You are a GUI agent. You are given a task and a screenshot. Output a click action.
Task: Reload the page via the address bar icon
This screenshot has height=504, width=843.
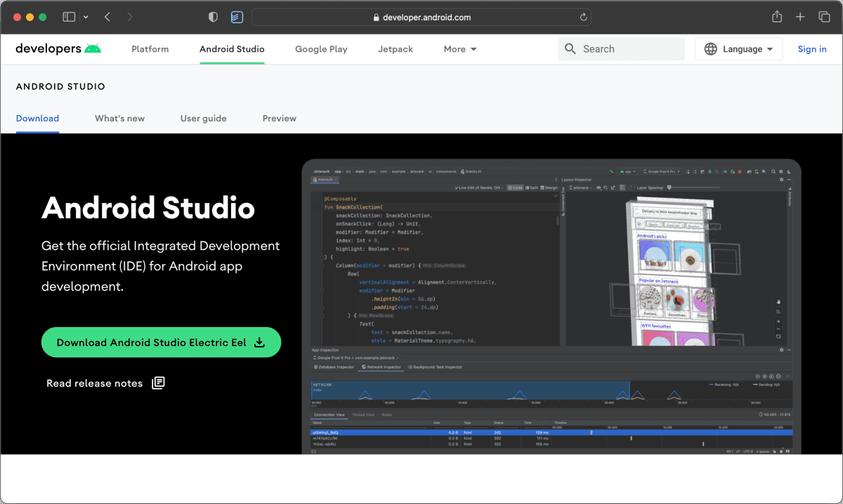pos(582,17)
